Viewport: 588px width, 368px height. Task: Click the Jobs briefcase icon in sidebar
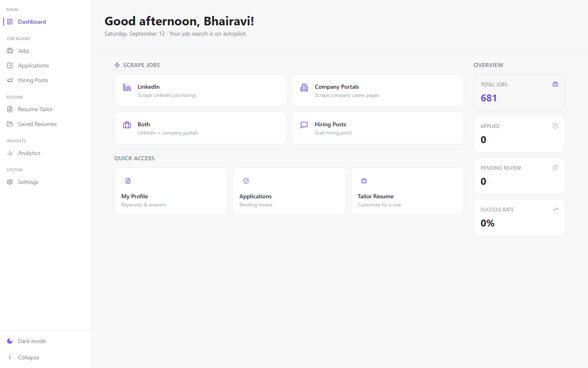(10, 51)
